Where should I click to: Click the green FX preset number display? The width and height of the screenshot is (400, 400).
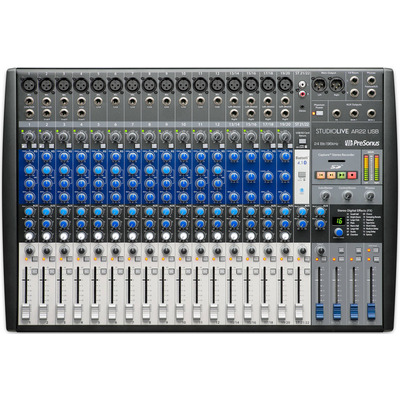click(339, 221)
